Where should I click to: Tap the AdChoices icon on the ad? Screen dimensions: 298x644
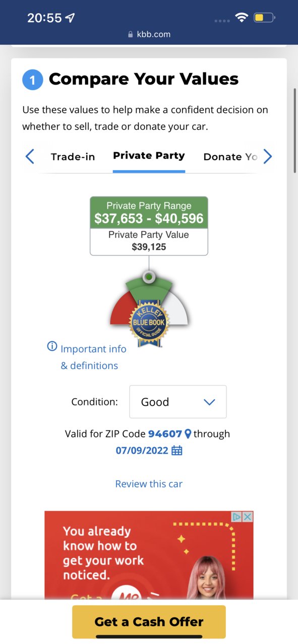236,517
